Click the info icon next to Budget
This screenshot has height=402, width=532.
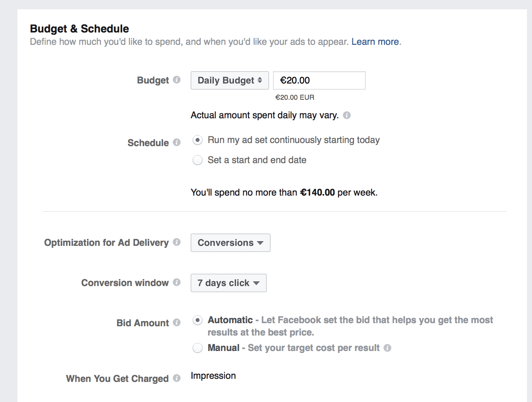pyautogui.click(x=177, y=80)
